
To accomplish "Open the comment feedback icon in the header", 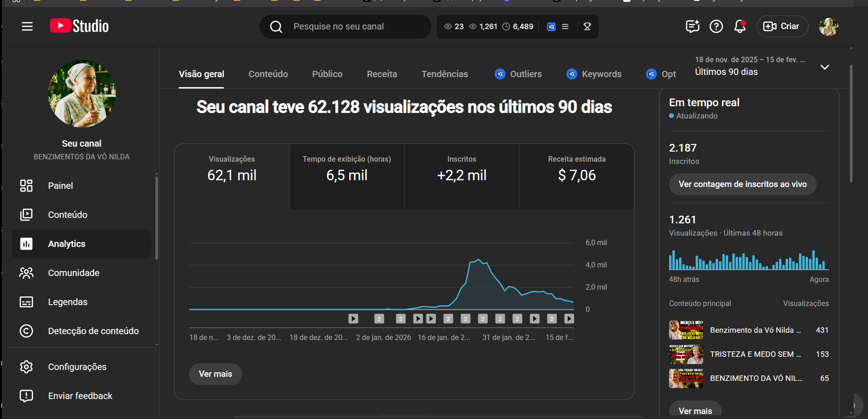I will pos(692,26).
